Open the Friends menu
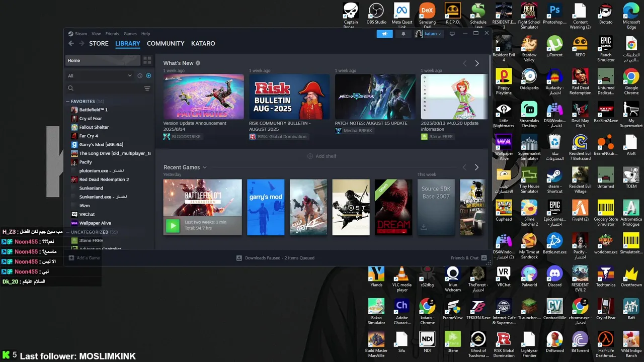The image size is (644, 362). [112, 34]
